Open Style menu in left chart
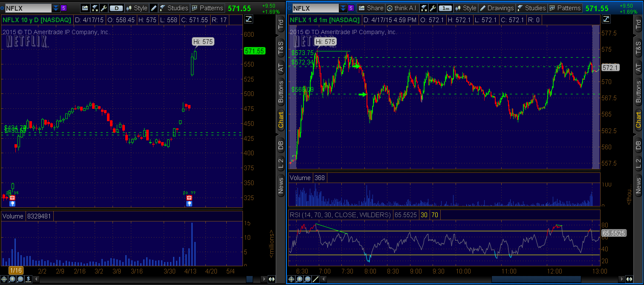The width and height of the screenshot is (644, 285). 136,8
